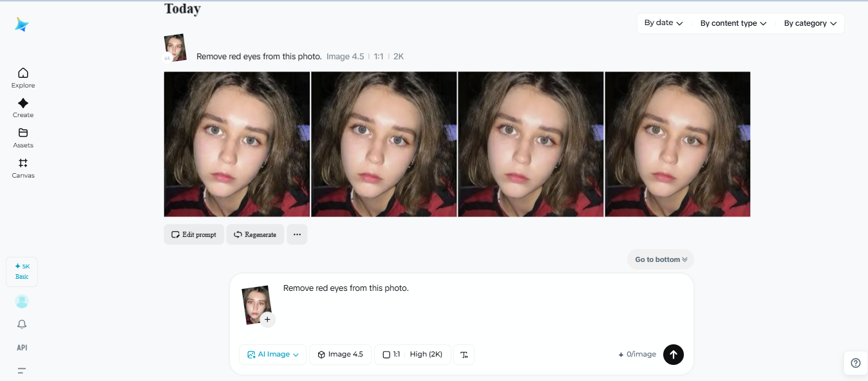Open the three-dot more options menu
The image size is (868, 381).
(297, 234)
